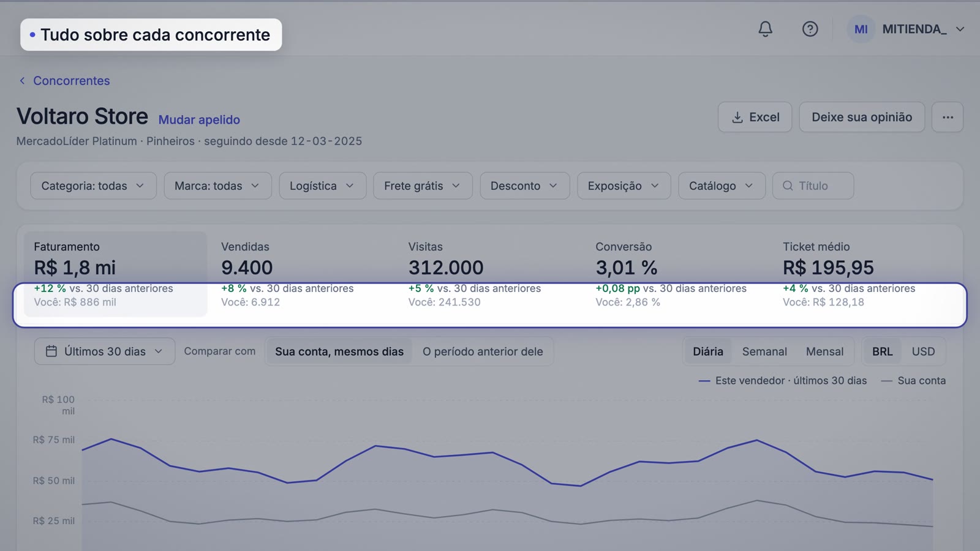This screenshot has height=551, width=980.
Task: Select O período anterior dele comparison
Action: pyautogui.click(x=483, y=351)
